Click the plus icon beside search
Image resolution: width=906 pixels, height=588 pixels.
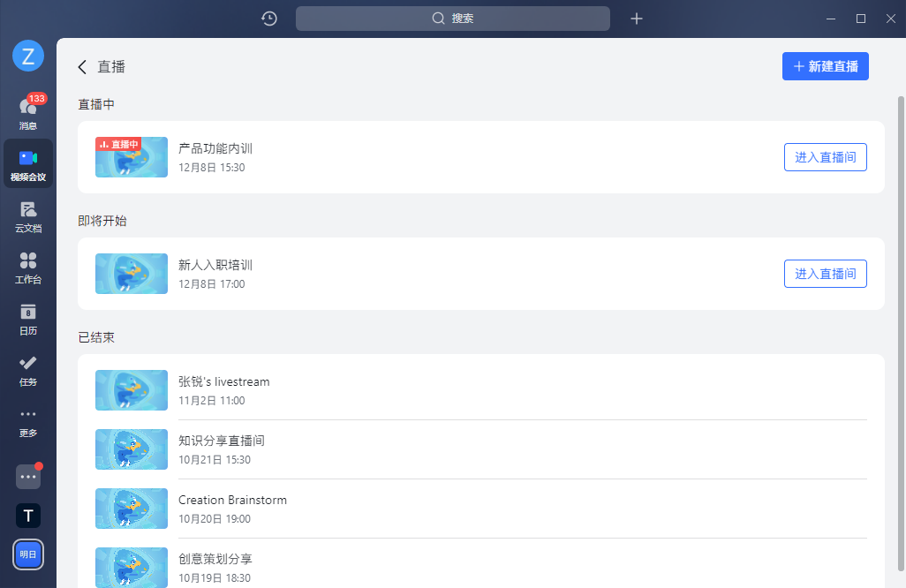(x=637, y=19)
